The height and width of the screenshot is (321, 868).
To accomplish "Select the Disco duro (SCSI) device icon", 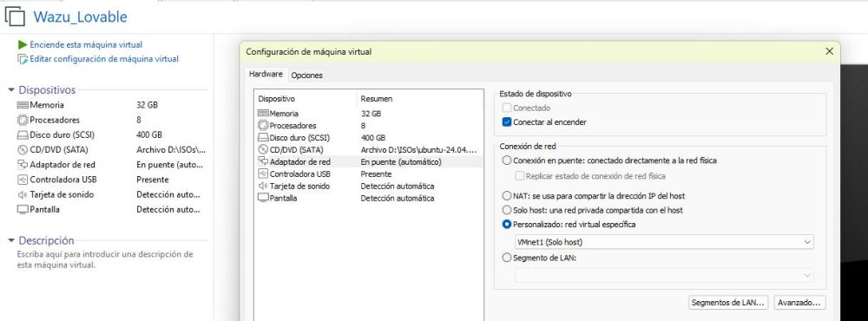I will 263,138.
